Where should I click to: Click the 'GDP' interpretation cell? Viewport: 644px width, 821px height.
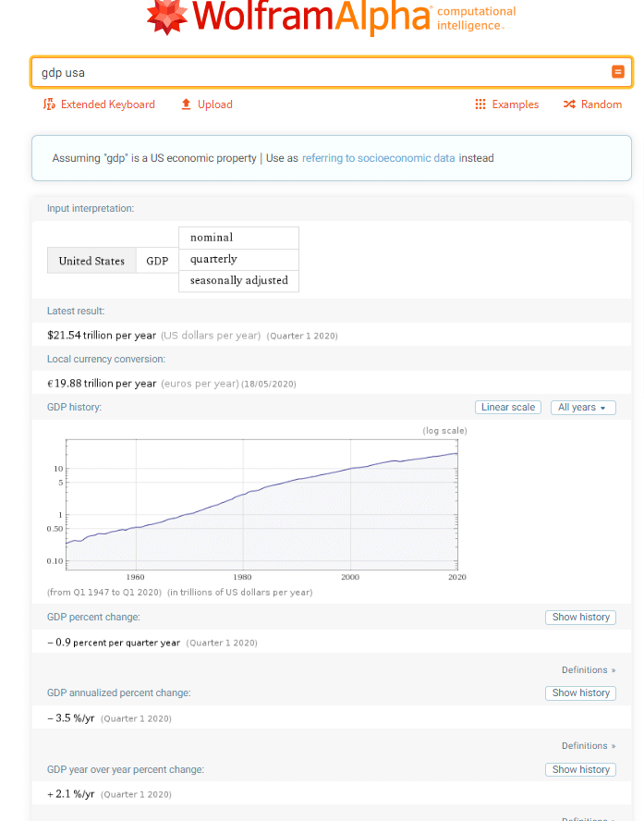157,261
